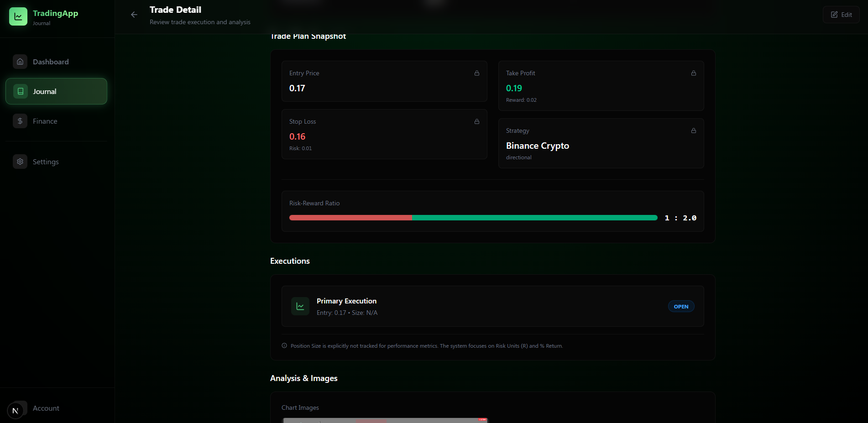Click the Take Profit lock icon
The width and height of the screenshot is (868, 423).
[x=693, y=73]
